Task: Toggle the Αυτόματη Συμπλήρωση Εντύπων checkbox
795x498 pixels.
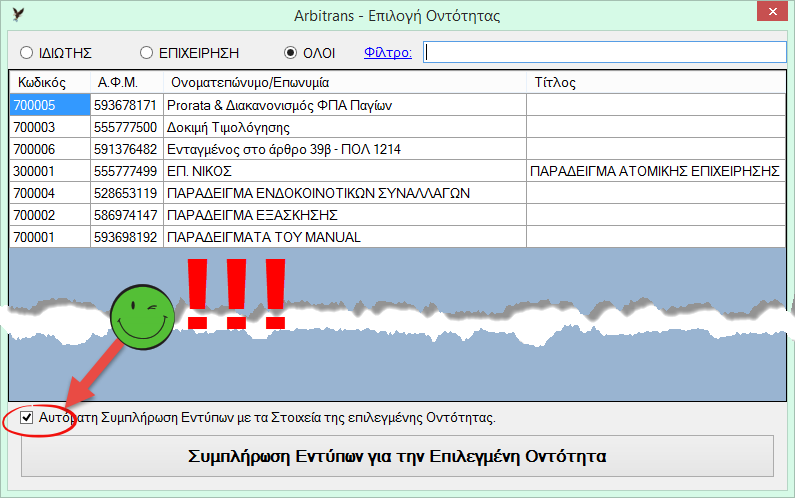Action: point(26,418)
